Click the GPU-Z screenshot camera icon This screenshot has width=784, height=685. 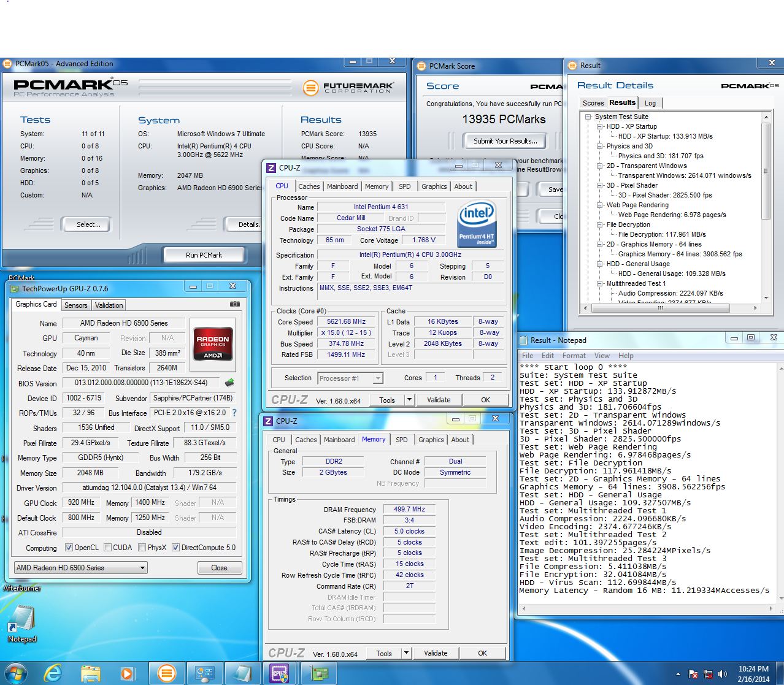coord(234,304)
